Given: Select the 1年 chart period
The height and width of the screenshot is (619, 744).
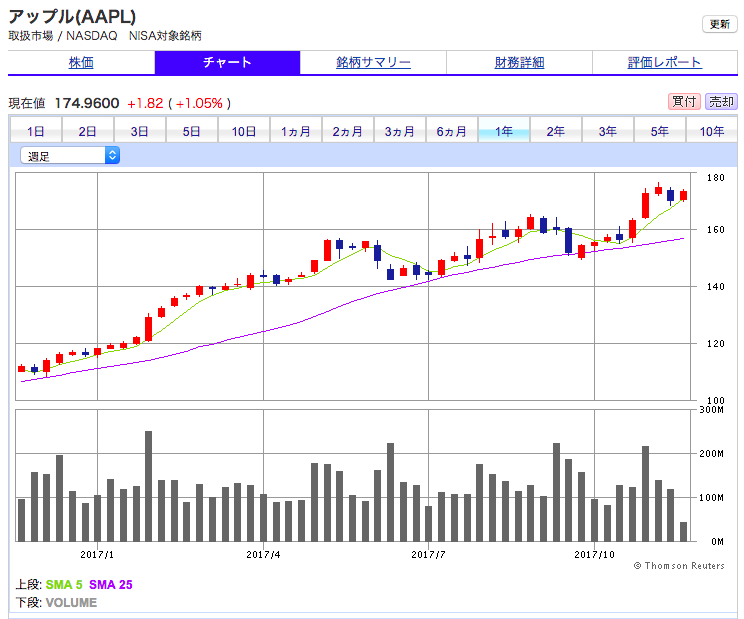Looking at the screenshot, I should click(504, 131).
